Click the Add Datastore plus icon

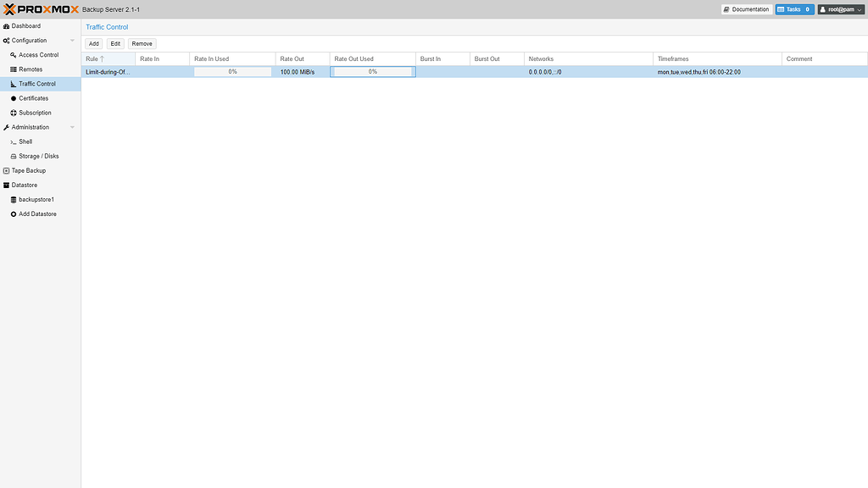coord(14,213)
